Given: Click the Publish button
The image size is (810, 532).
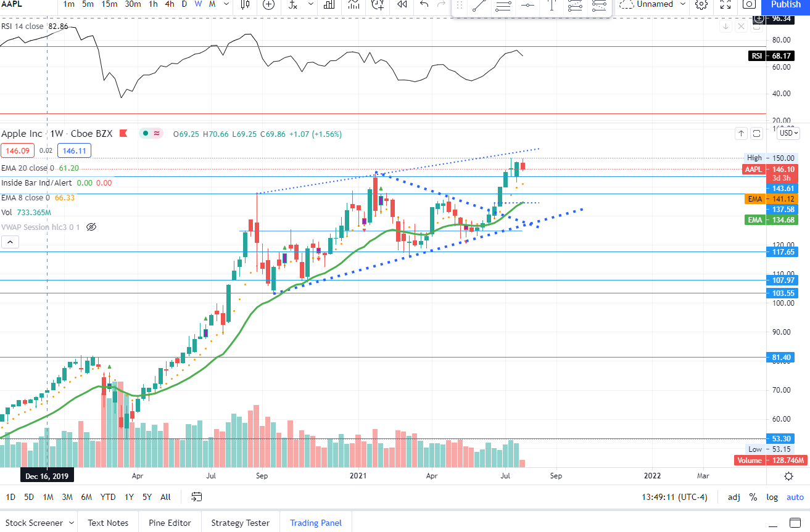Looking at the screenshot, I should coord(786,4).
